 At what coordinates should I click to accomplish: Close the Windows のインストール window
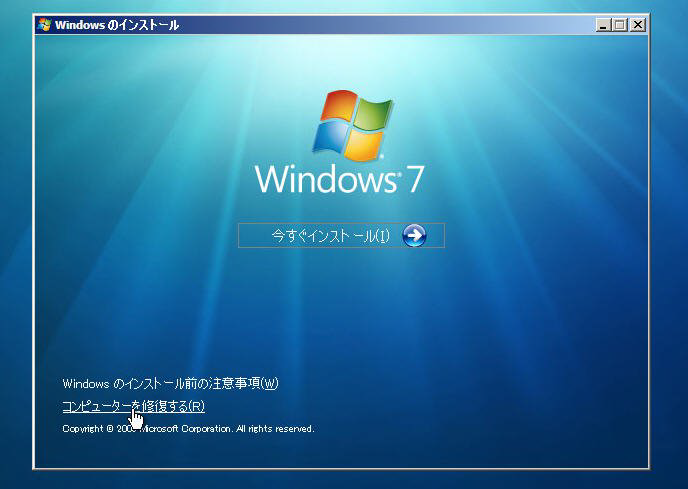tap(638, 25)
